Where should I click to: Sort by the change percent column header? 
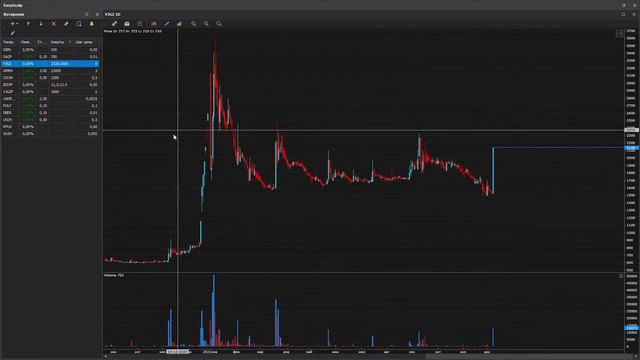pos(27,42)
